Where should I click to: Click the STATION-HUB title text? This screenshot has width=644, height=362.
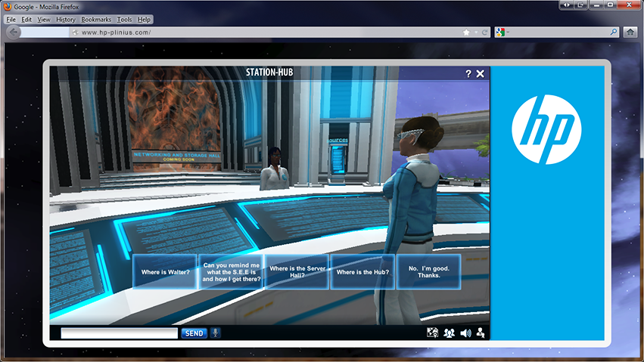click(x=269, y=73)
